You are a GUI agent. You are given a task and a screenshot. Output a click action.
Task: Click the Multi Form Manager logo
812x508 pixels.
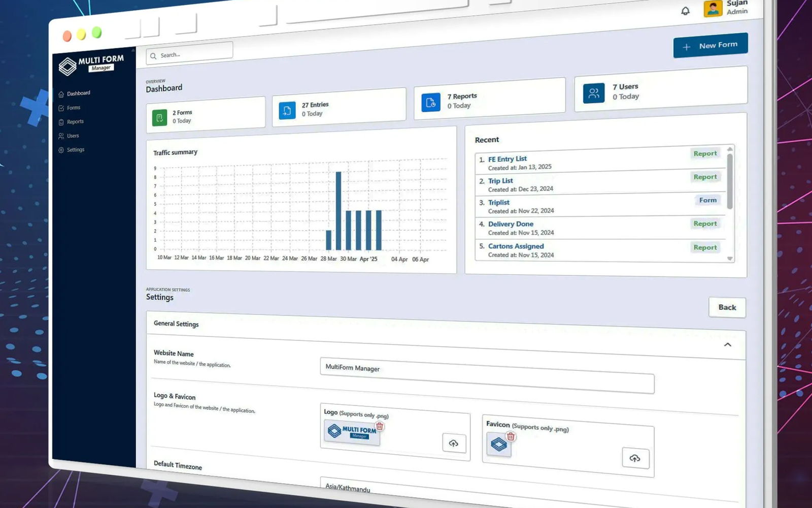91,65
